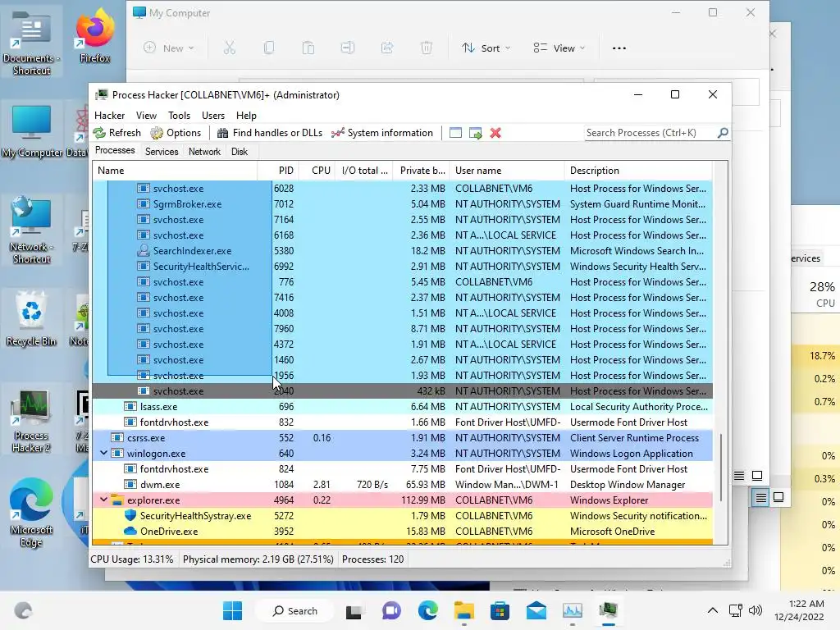Refresh the Process Hacker process list
The height and width of the screenshot is (630, 840).
point(116,133)
